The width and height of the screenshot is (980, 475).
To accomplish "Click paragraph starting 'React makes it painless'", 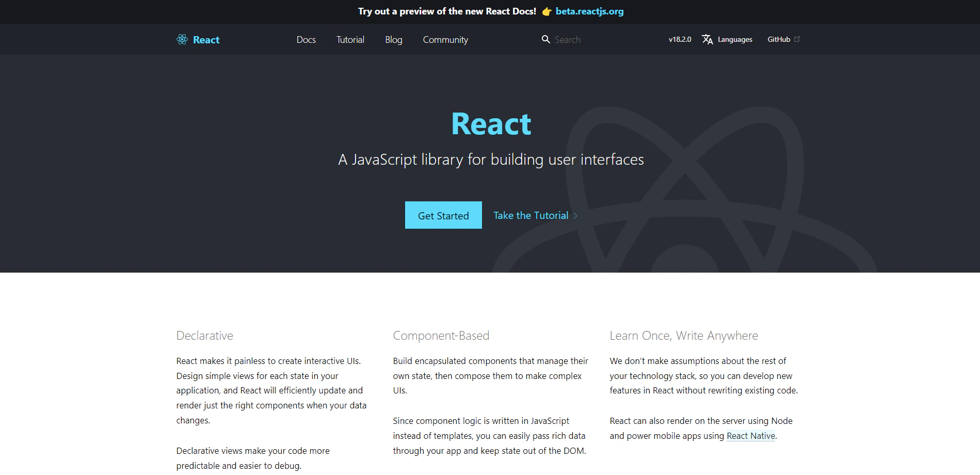I will (271, 390).
